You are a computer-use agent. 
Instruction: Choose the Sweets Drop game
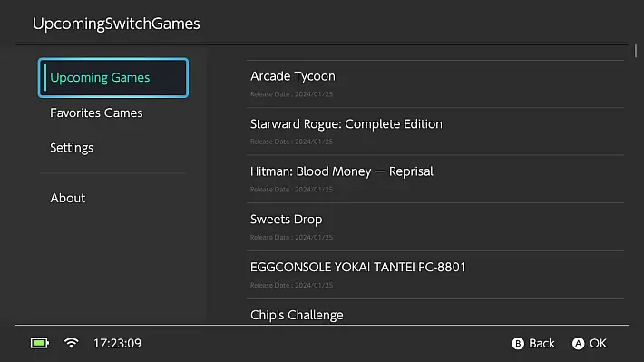pos(435,227)
